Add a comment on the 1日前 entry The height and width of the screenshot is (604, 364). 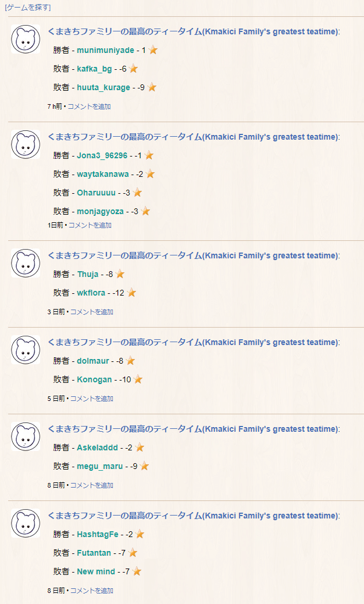pos(90,225)
